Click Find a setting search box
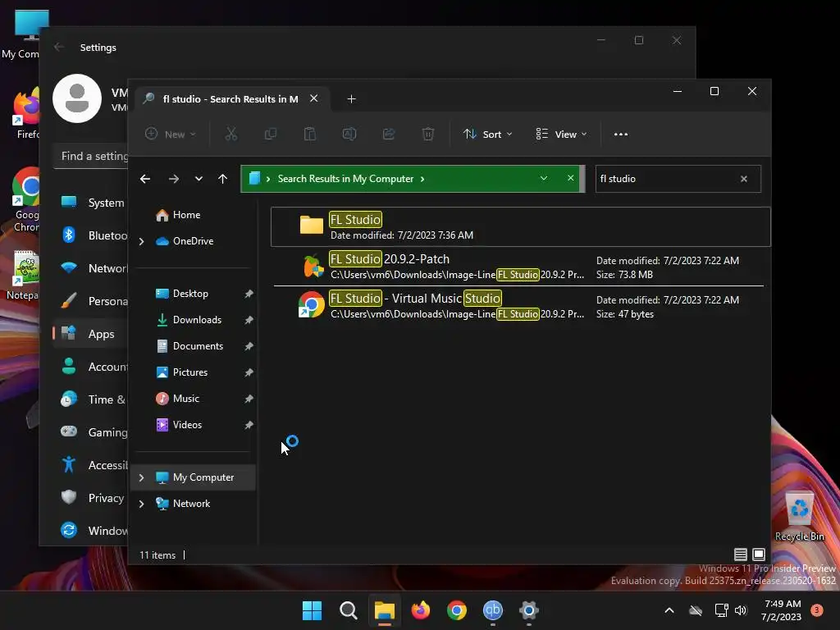The image size is (840, 630). (91, 156)
